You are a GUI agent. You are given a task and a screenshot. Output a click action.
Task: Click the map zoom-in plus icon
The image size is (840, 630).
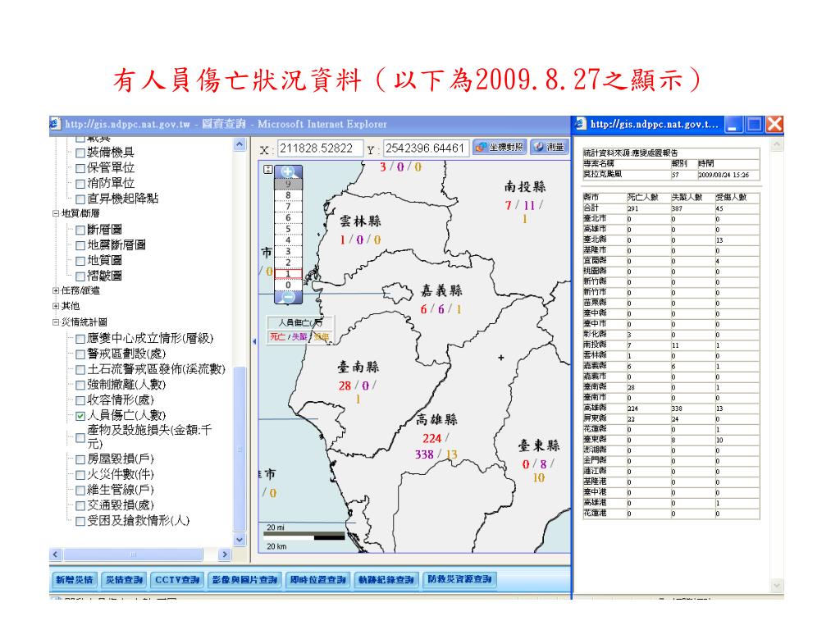tap(288, 172)
